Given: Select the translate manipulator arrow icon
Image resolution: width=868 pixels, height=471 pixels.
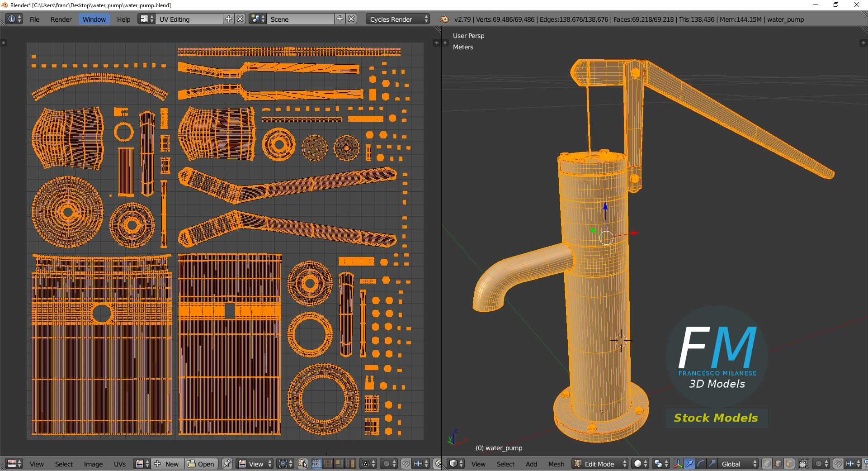Looking at the screenshot, I should pos(689,464).
